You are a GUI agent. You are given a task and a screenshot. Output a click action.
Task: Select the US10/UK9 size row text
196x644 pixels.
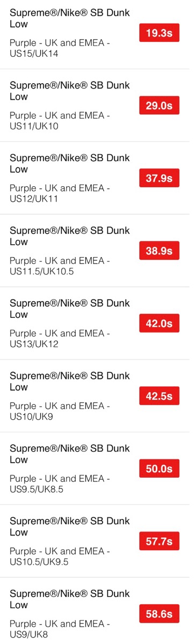(60, 411)
